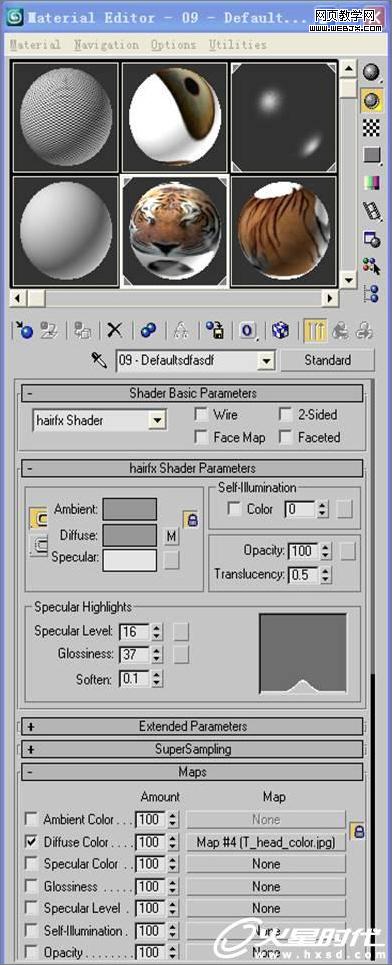Click the Put to Library icon

click(x=214, y=330)
